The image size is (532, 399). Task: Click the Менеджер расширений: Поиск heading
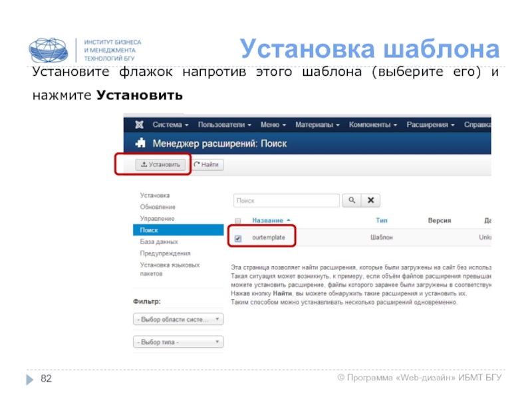(x=219, y=144)
